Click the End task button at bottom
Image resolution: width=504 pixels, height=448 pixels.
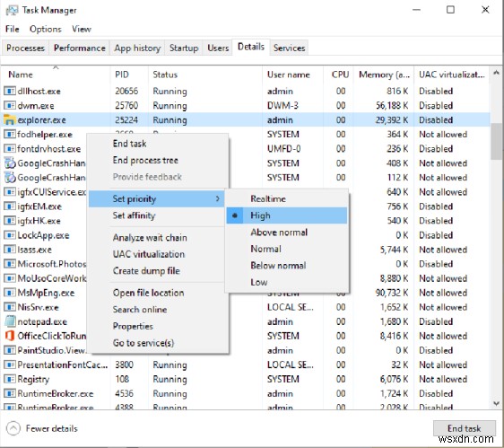click(465, 428)
